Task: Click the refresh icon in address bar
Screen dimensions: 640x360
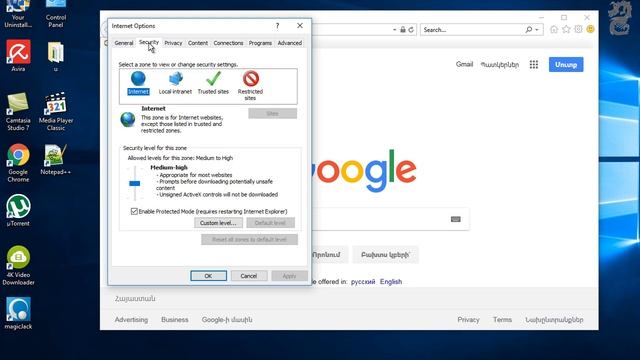Action: click(x=411, y=30)
